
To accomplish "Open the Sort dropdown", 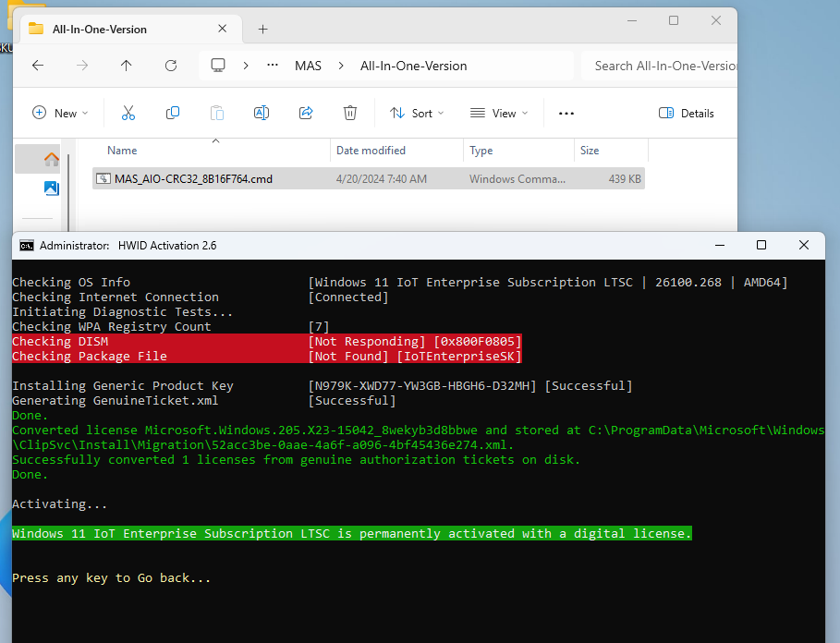I will [x=417, y=113].
